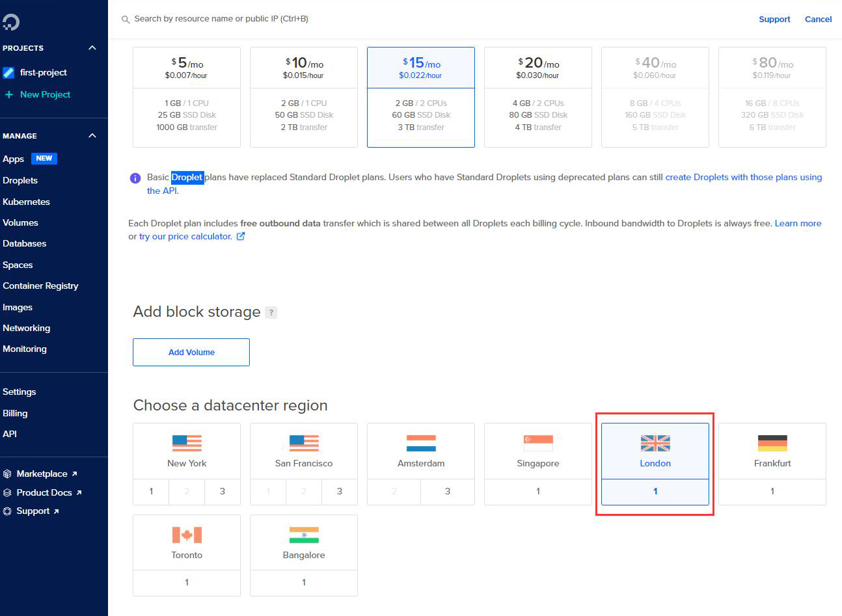Choose Toronto datacenter 1
Viewport: 842px width, 616px height.
click(x=187, y=583)
